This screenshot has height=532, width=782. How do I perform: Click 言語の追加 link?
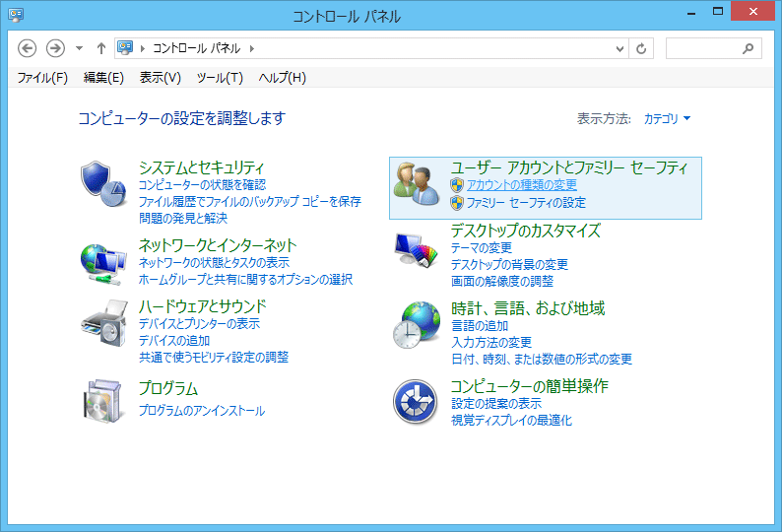coord(480,326)
